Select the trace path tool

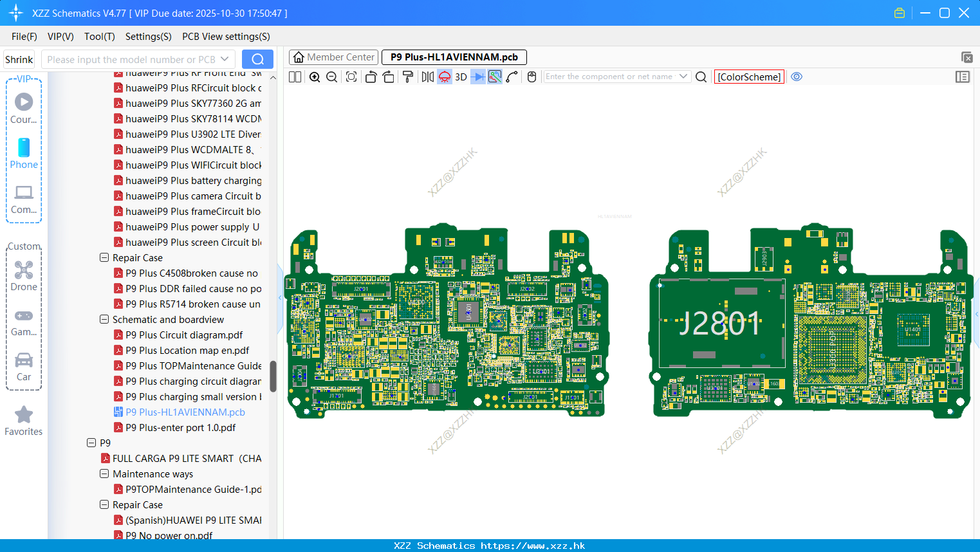pos(512,77)
